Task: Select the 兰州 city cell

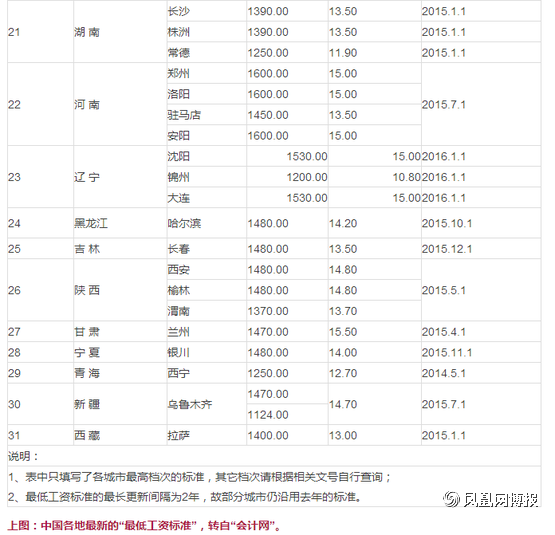Action: (x=206, y=332)
